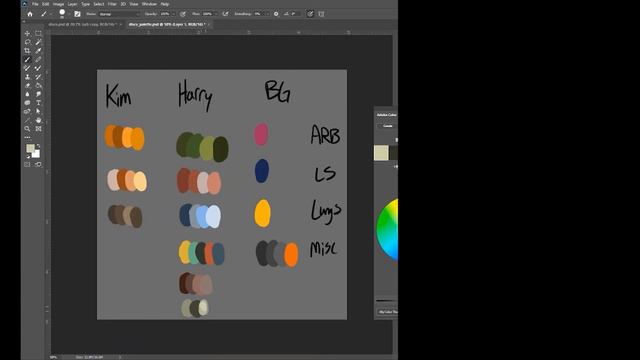Screen dimensions: 640x360
Task: Click the foreground color swatch in toolbox
Action: [30, 148]
